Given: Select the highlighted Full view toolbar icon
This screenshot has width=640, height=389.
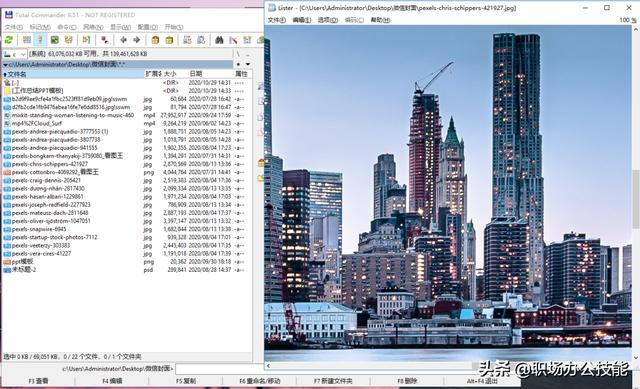Looking at the screenshot, I should (x=40, y=40).
